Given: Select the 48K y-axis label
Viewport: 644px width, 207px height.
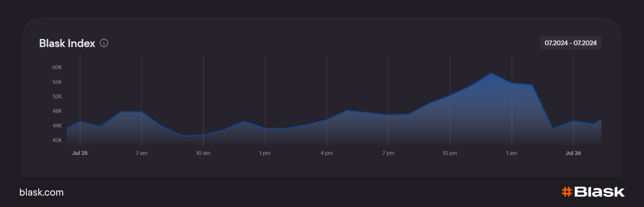Looking at the screenshot, I should (x=57, y=111).
